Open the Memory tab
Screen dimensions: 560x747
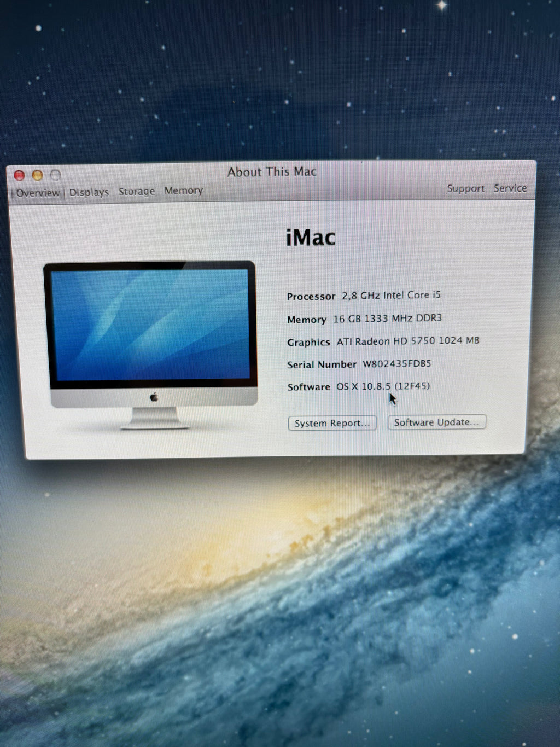[x=183, y=190]
